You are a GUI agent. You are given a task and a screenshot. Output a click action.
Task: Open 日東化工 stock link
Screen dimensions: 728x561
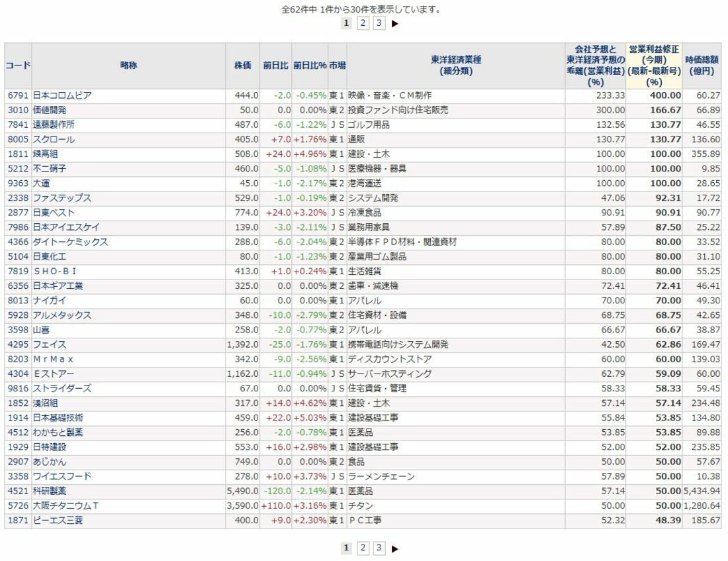tap(49, 256)
